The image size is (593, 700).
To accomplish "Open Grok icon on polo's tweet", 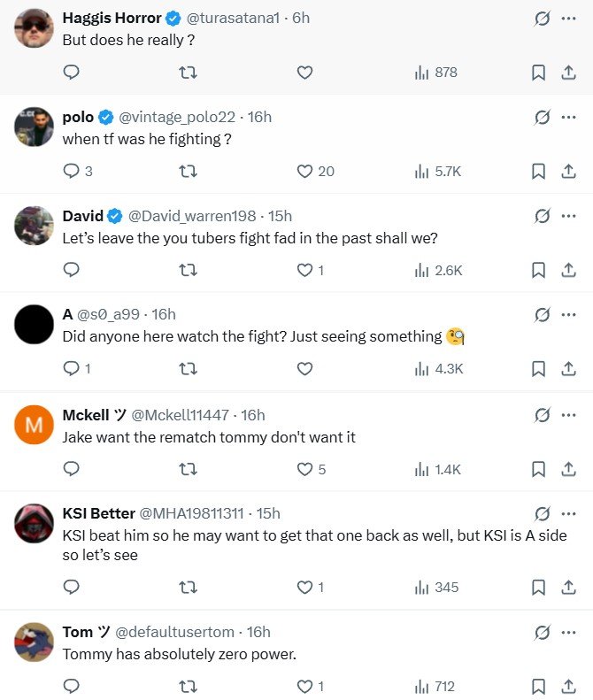I will 543,117.
